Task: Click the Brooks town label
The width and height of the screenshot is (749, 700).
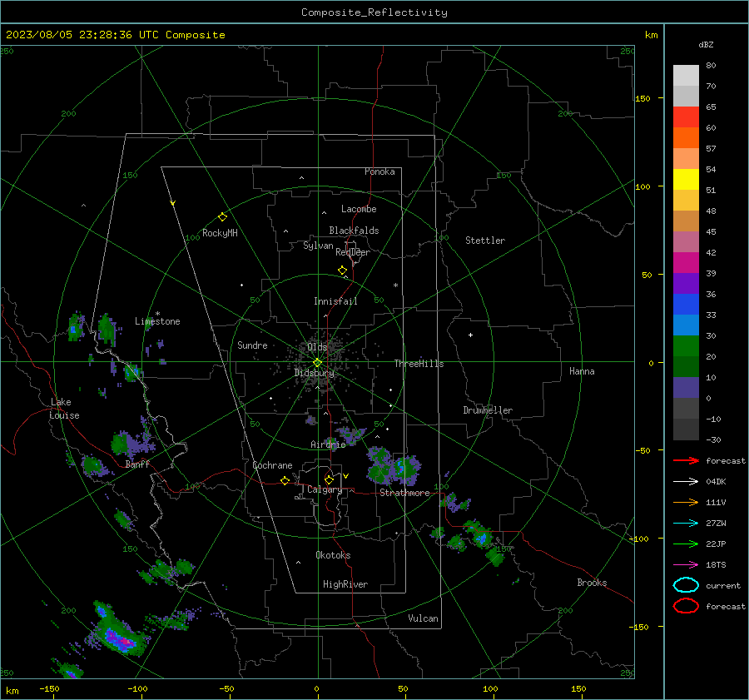Action: pos(592,583)
